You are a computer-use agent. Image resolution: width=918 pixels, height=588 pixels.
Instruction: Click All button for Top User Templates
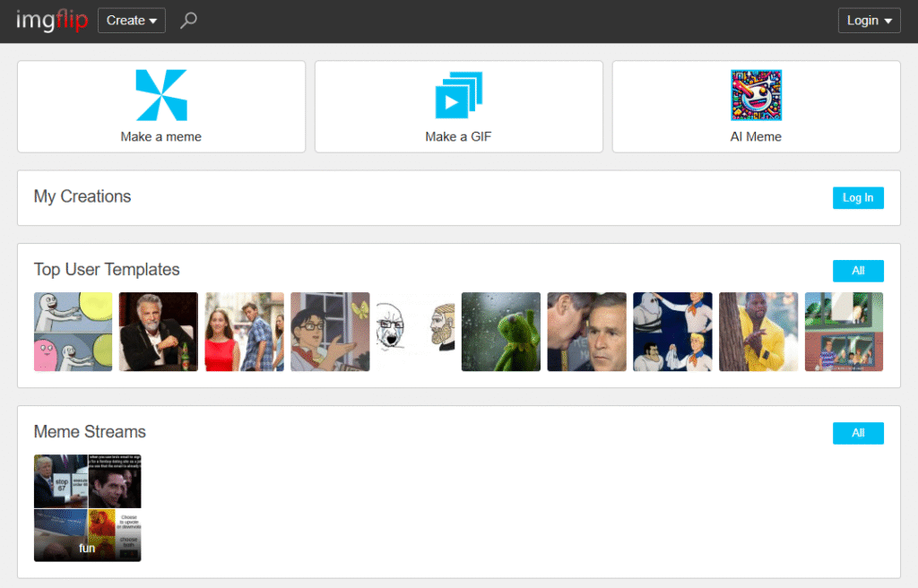pyautogui.click(x=858, y=271)
